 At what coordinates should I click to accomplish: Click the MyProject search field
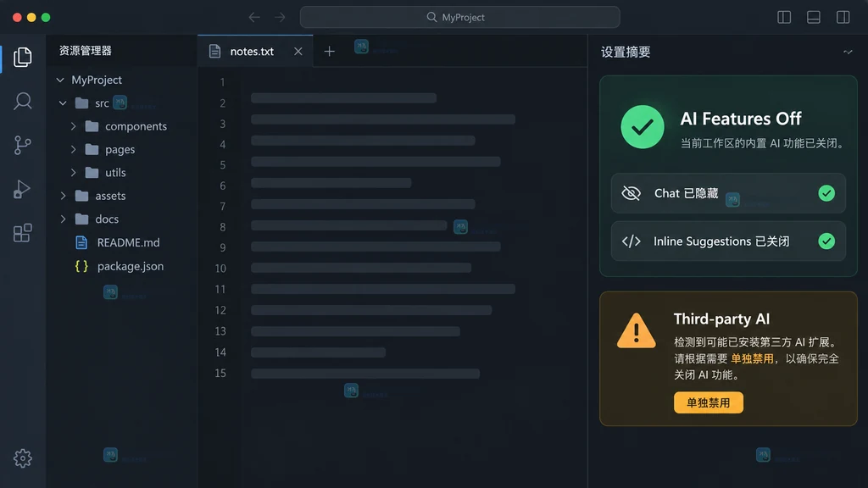tap(459, 17)
